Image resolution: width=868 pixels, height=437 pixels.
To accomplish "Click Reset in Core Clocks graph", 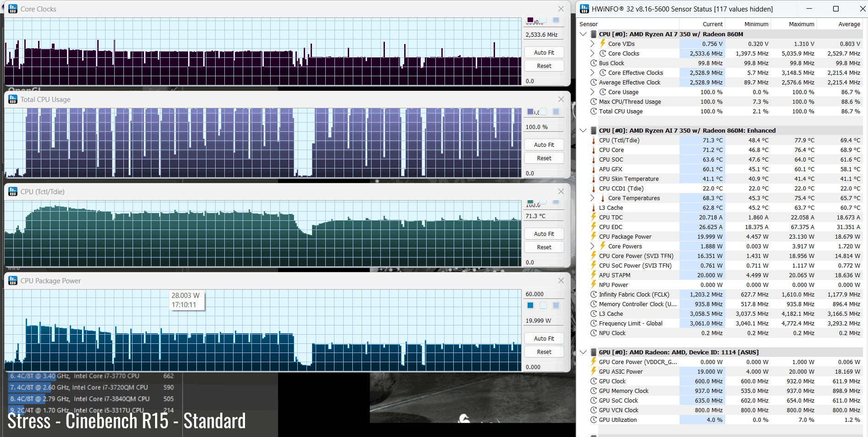I will click(544, 66).
